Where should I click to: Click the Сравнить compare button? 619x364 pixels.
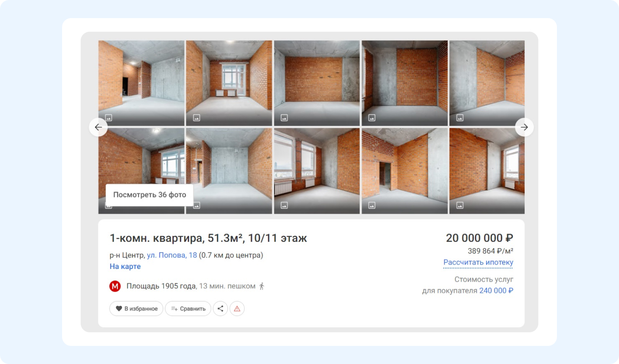tap(188, 308)
